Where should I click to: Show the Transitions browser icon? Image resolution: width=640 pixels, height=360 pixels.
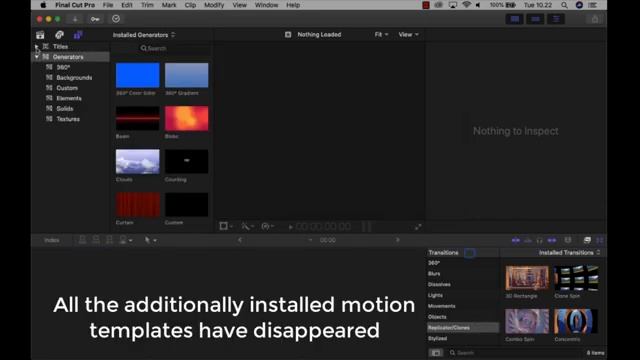(600, 240)
